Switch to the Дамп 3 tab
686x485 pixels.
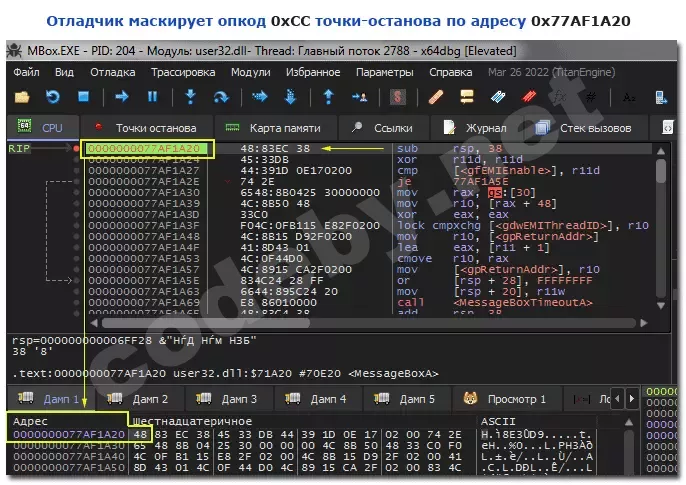coord(228,399)
